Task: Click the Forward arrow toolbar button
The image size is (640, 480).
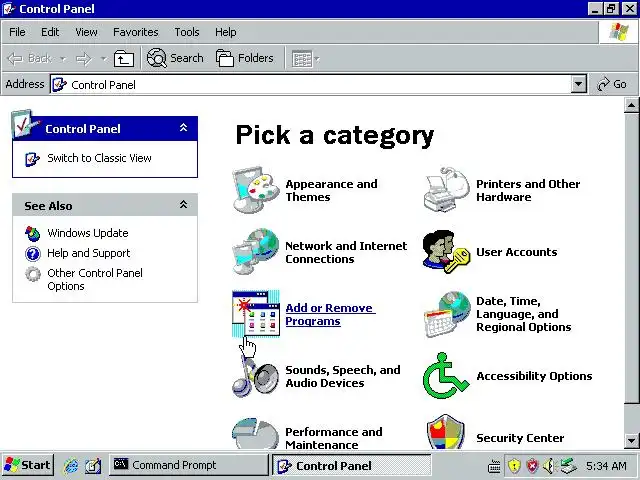Action: pyautogui.click(x=84, y=59)
